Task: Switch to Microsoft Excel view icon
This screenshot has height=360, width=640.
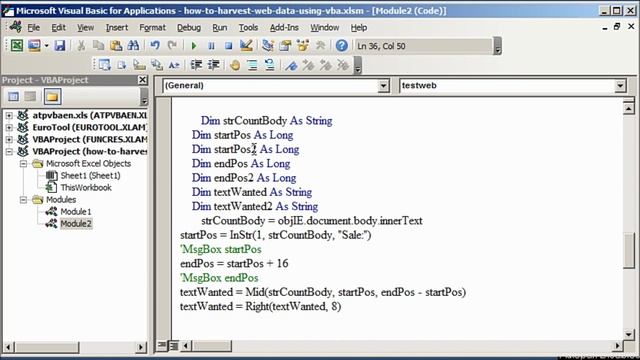Action: (x=17, y=45)
